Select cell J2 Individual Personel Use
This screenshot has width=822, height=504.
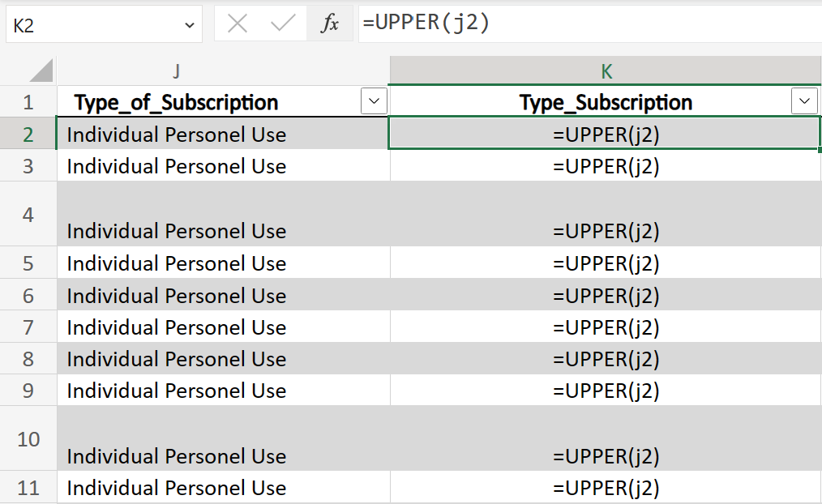tap(223, 135)
